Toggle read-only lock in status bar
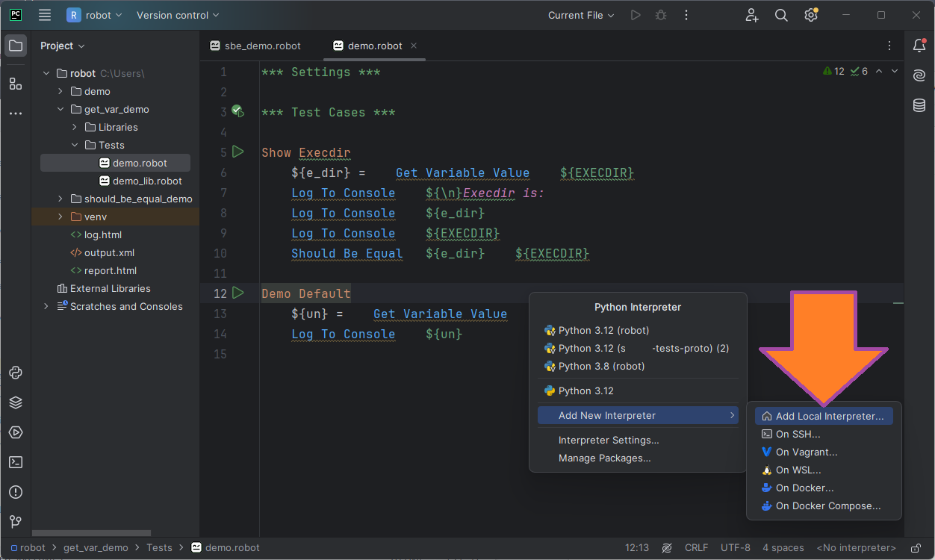 pos(916,548)
